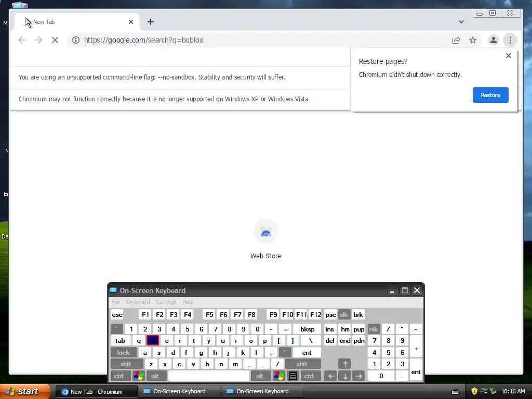
Task: Click the security shield tray icon
Action: tap(474, 391)
